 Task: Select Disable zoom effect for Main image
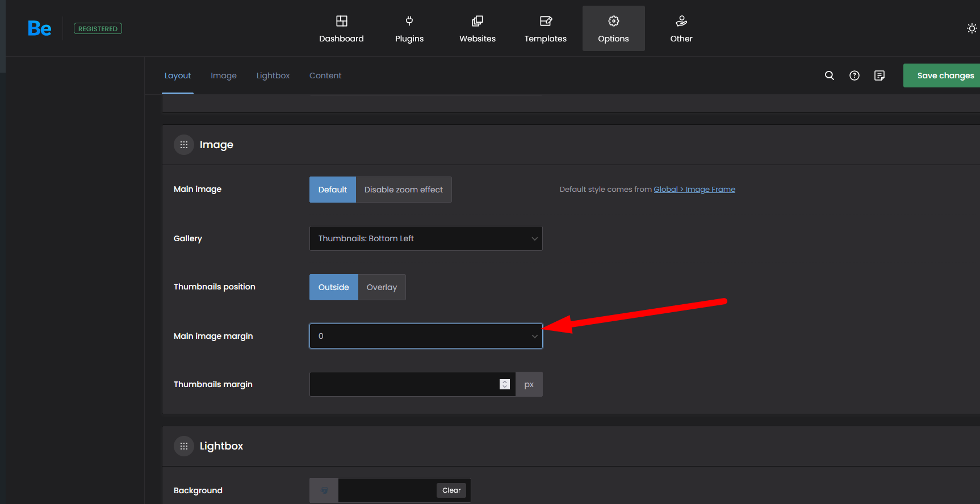pos(403,190)
